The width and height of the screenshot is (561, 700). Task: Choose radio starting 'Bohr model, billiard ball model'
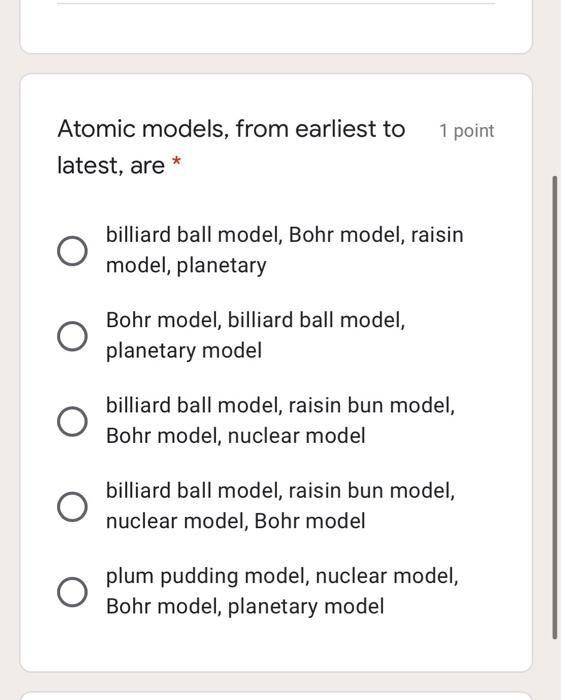click(72, 336)
